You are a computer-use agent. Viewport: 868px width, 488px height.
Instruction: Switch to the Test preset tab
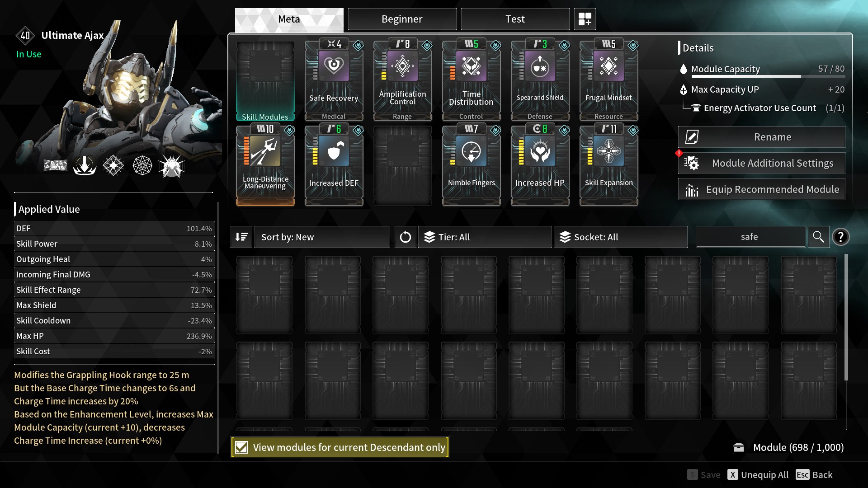click(515, 19)
